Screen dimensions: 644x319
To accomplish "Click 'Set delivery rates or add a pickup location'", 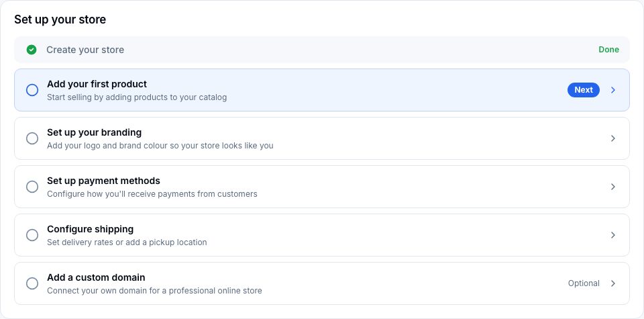I will click(127, 242).
